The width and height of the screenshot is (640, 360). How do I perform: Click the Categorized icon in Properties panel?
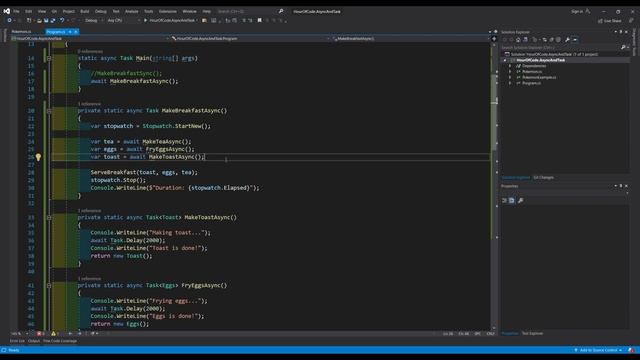[504, 200]
